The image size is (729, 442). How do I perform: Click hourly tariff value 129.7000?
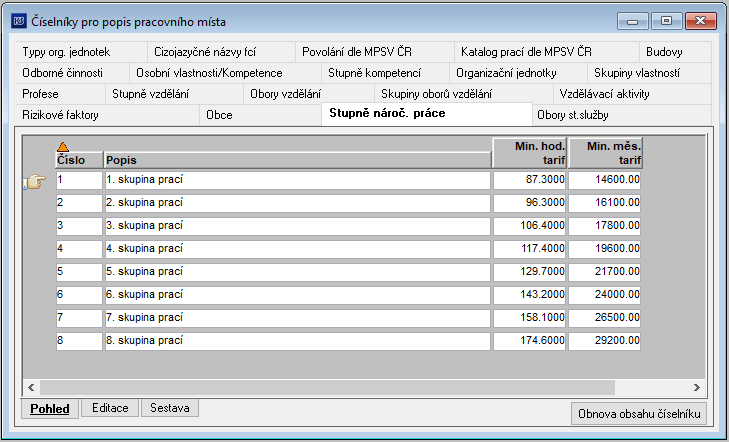[529, 272]
